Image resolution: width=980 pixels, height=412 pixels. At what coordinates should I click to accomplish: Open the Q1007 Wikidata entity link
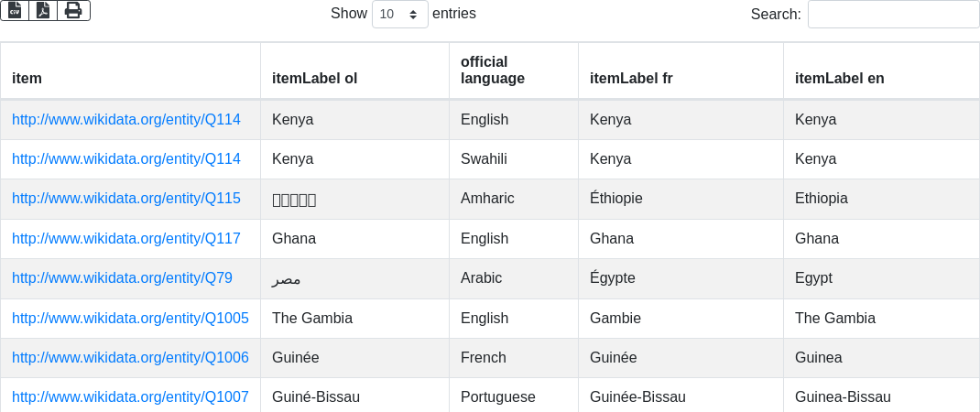click(130, 397)
